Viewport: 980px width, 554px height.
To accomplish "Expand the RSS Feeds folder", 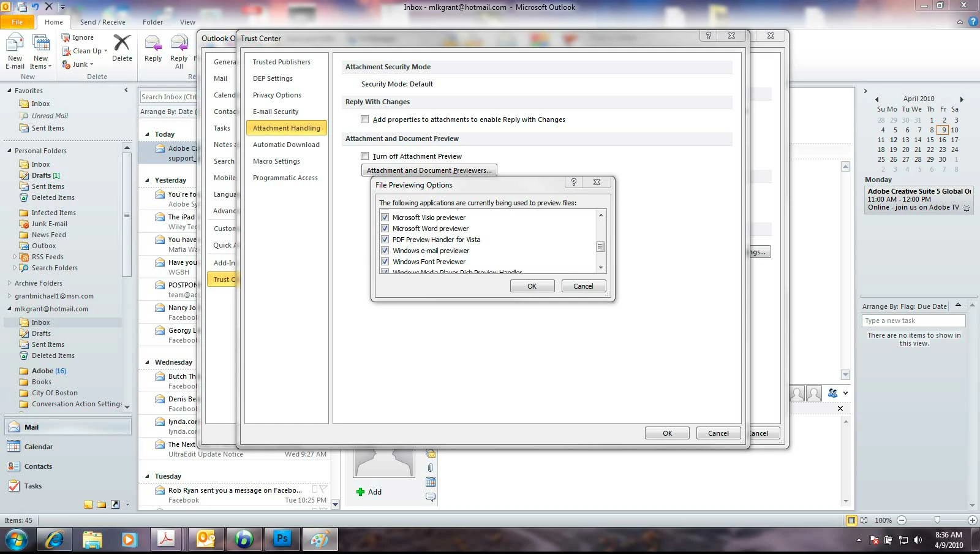I will coord(15,257).
